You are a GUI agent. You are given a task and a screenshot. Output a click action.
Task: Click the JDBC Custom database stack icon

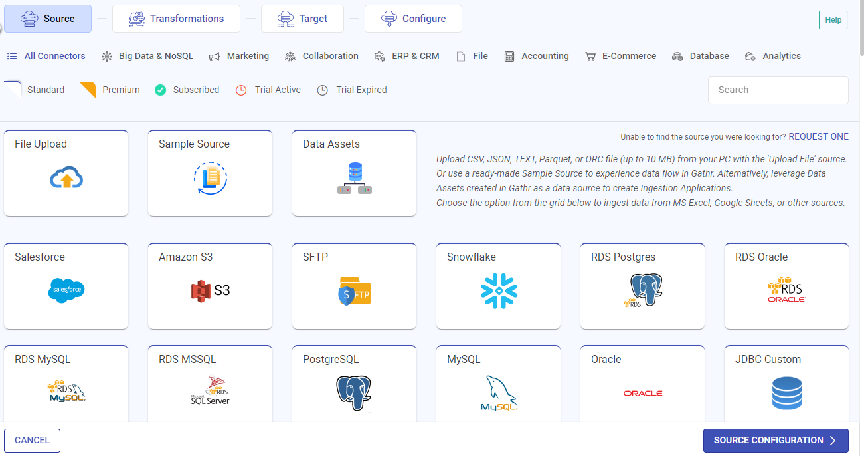tap(786, 393)
